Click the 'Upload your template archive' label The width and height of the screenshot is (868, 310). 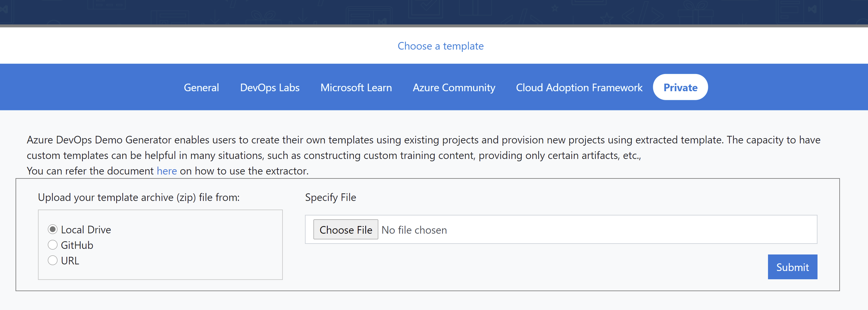[x=139, y=197]
